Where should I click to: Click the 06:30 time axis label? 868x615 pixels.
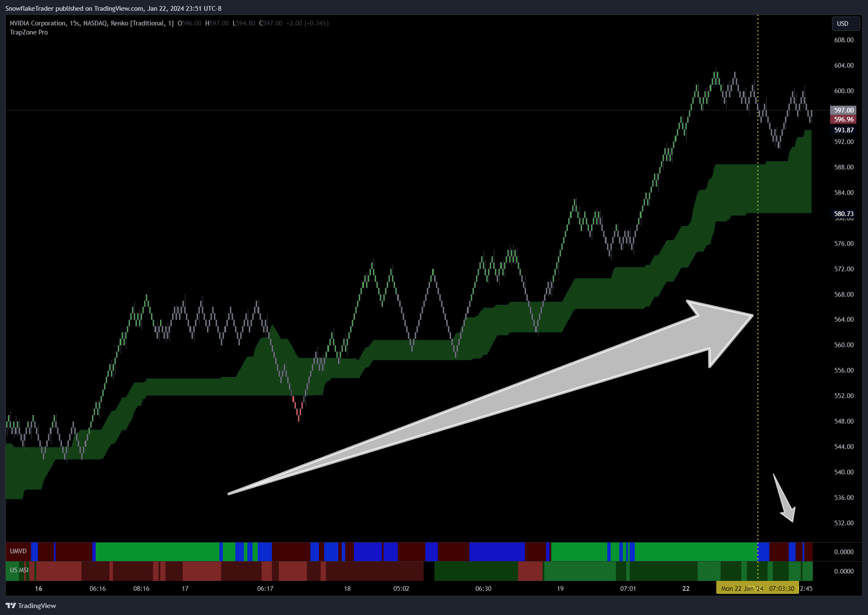pyautogui.click(x=483, y=589)
